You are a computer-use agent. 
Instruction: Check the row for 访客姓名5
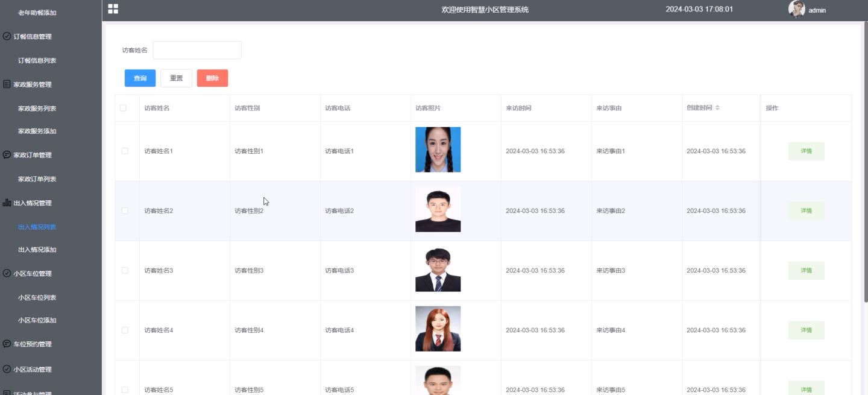(125, 390)
